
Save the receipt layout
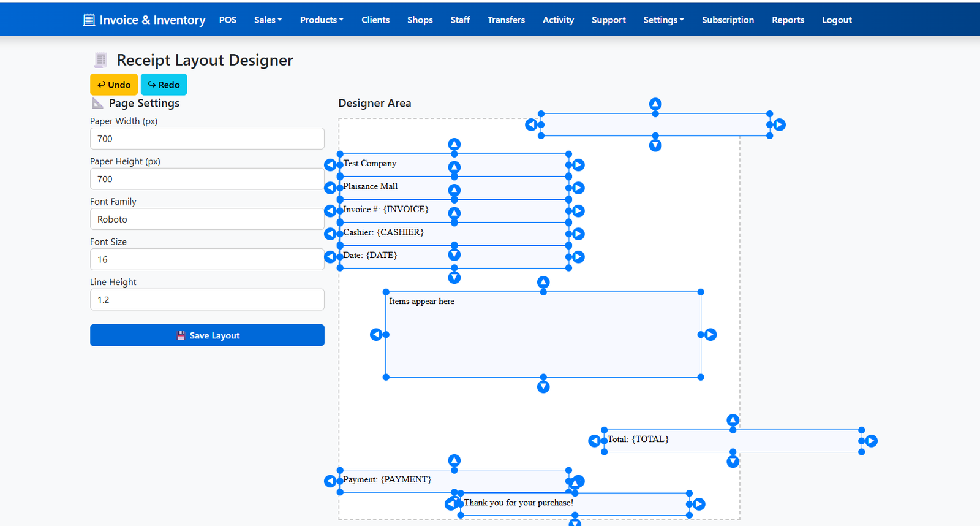pos(207,335)
